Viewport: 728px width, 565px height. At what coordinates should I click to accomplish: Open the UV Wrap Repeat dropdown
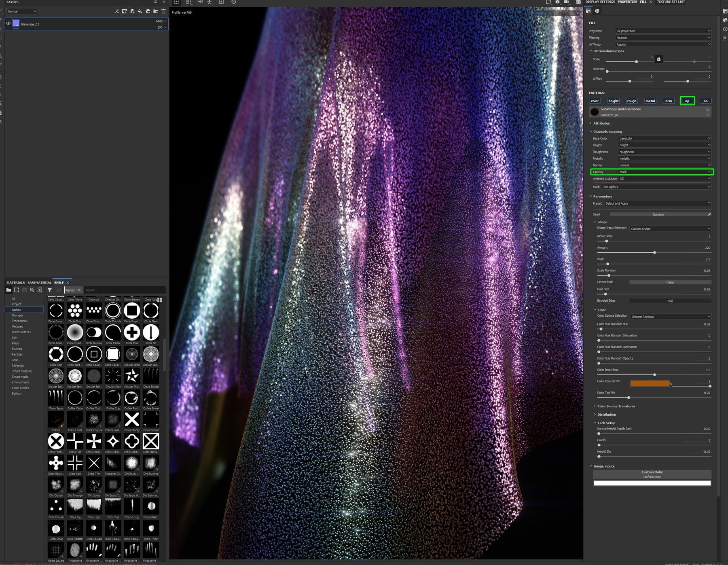click(x=663, y=44)
